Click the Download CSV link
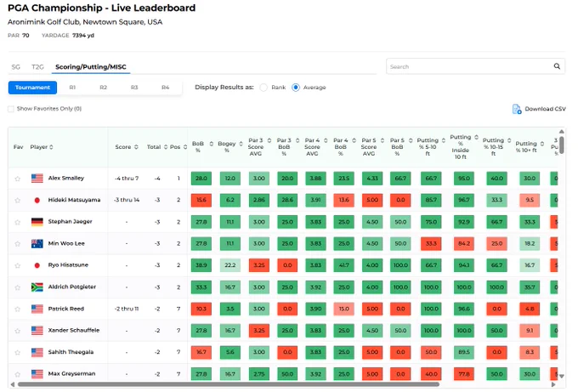This screenshot has height=392, width=578. pos(545,109)
